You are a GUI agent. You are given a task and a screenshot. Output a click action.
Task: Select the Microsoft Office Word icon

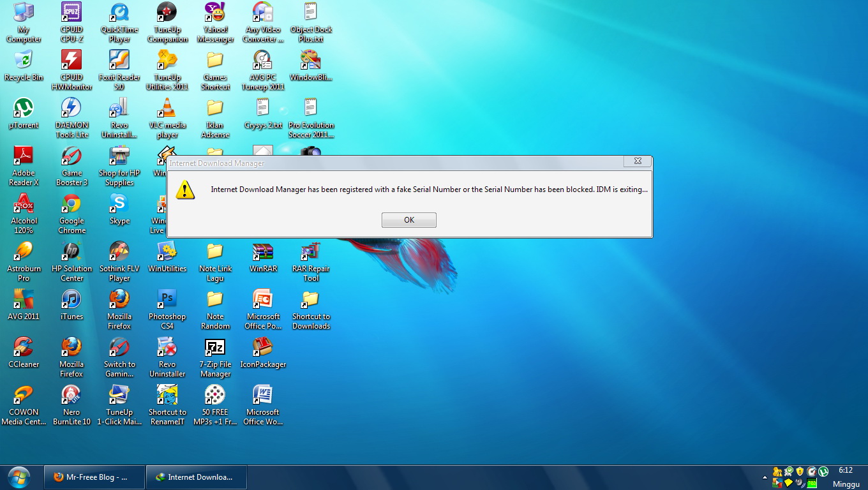[263, 405]
